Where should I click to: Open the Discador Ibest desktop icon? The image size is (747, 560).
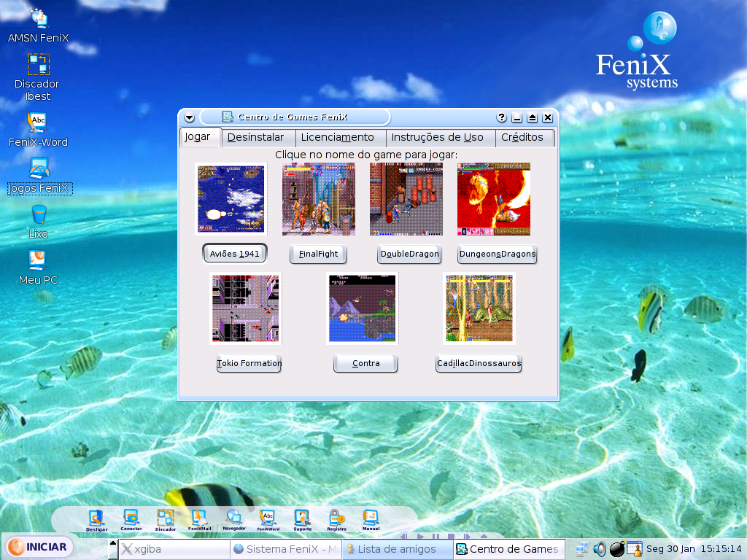[x=38, y=77]
